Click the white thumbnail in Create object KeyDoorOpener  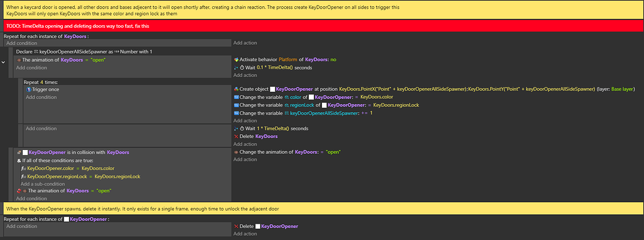point(272,89)
